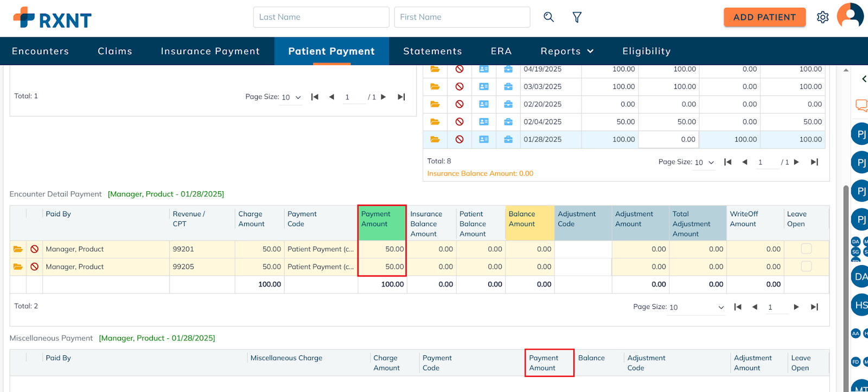The height and width of the screenshot is (392, 868).
Task: Check Leave Open for the 99201 row
Action: point(806,249)
